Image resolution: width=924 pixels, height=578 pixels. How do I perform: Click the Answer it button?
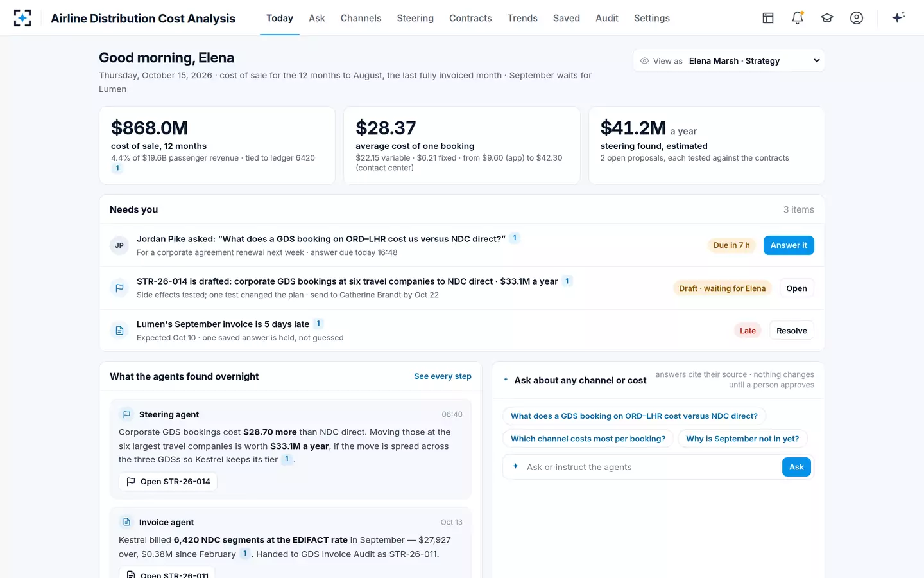(x=789, y=245)
